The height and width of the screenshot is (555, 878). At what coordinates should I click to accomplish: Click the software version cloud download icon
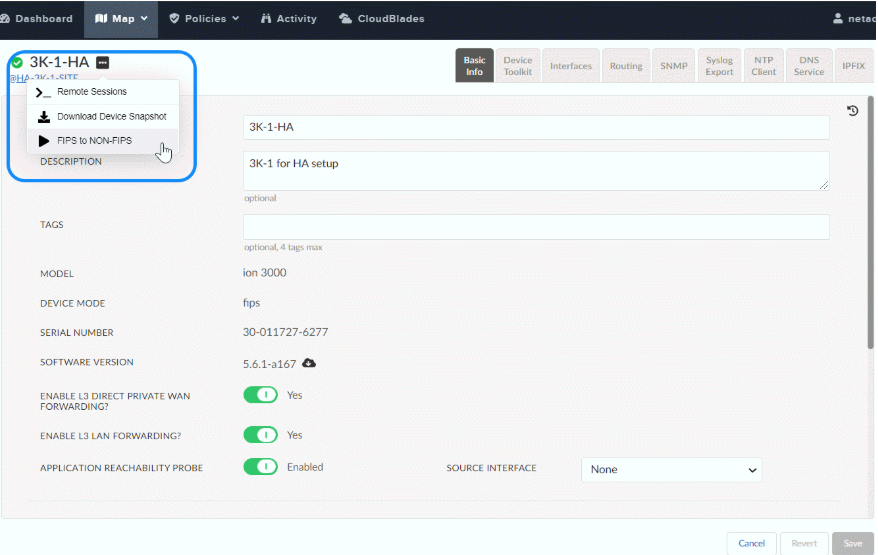(x=310, y=363)
